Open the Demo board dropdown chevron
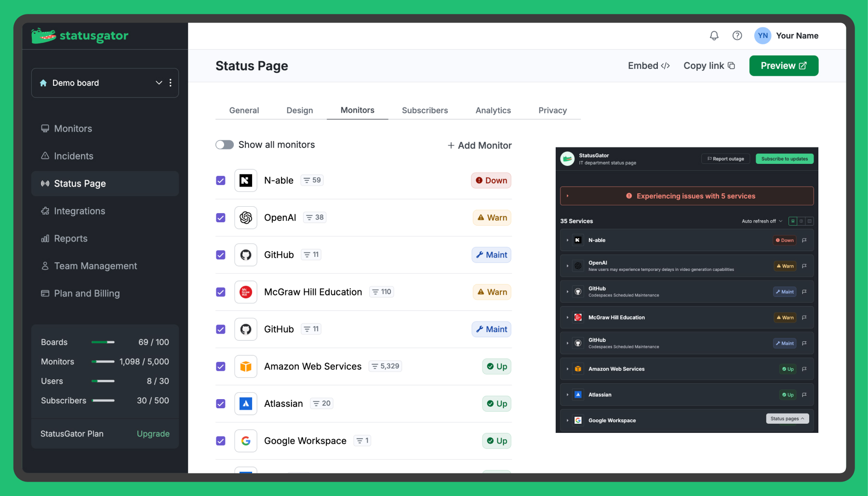This screenshot has height=496, width=868. (x=159, y=83)
